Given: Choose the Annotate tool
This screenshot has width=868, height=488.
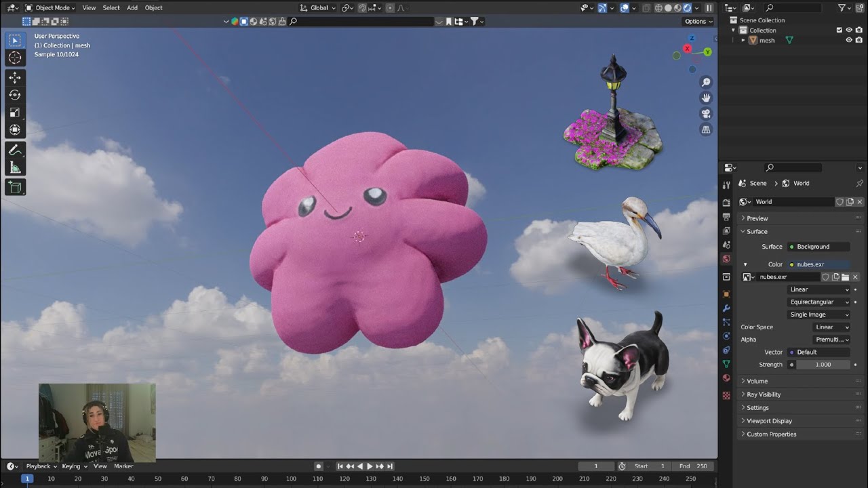Looking at the screenshot, I should (15, 150).
